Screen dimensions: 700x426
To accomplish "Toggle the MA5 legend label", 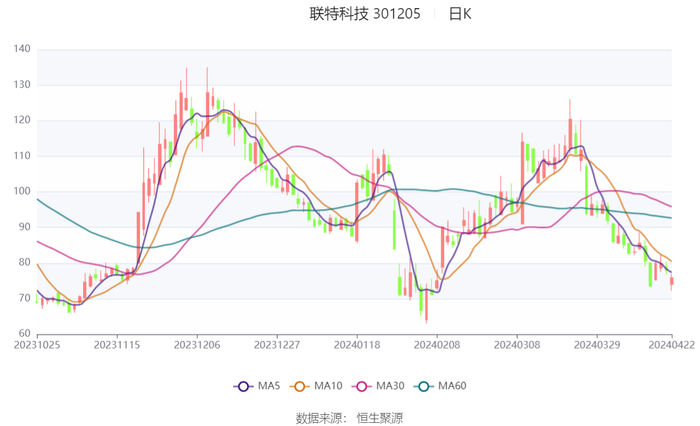I will point(267,386).
